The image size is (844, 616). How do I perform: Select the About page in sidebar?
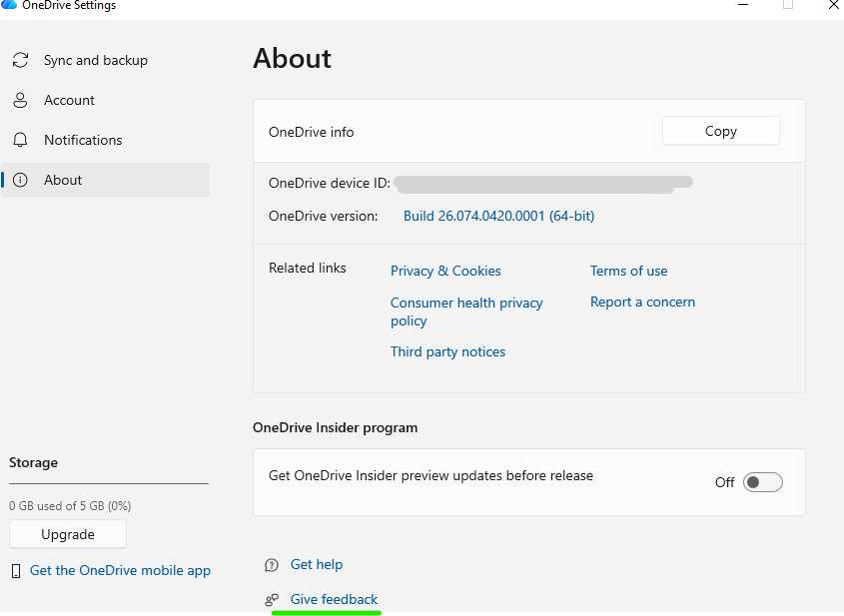click(106, 180)
